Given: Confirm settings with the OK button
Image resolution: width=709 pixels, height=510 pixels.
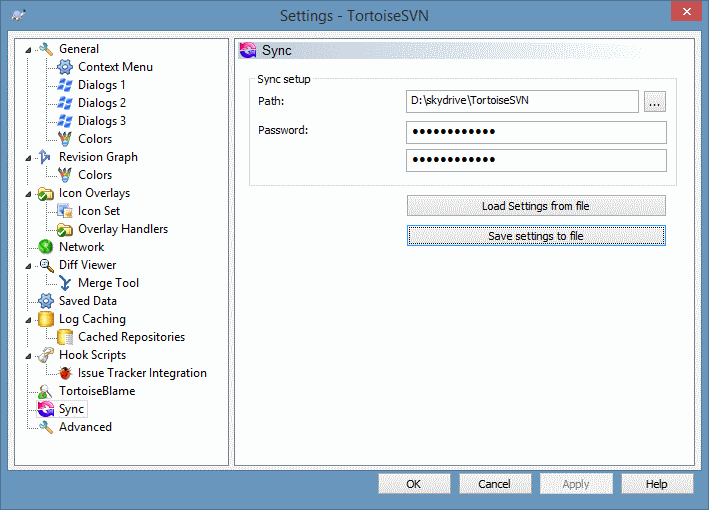Looking at the screenshot, I should [414, 484].
